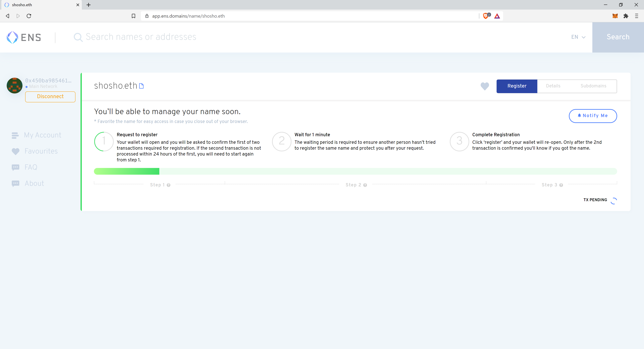
Task: Switch to the Details tab
Action: pyautogui.click(x=553, y=86)
